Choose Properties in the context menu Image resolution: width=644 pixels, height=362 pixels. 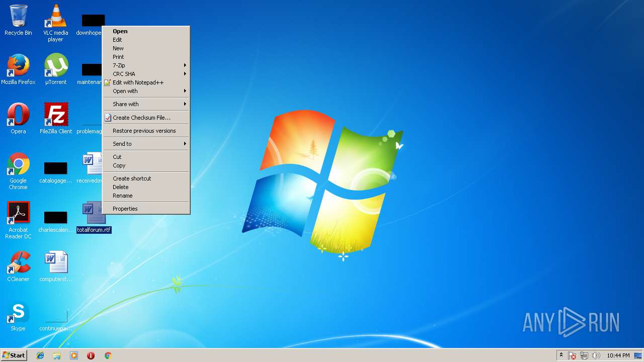(146, 209)
